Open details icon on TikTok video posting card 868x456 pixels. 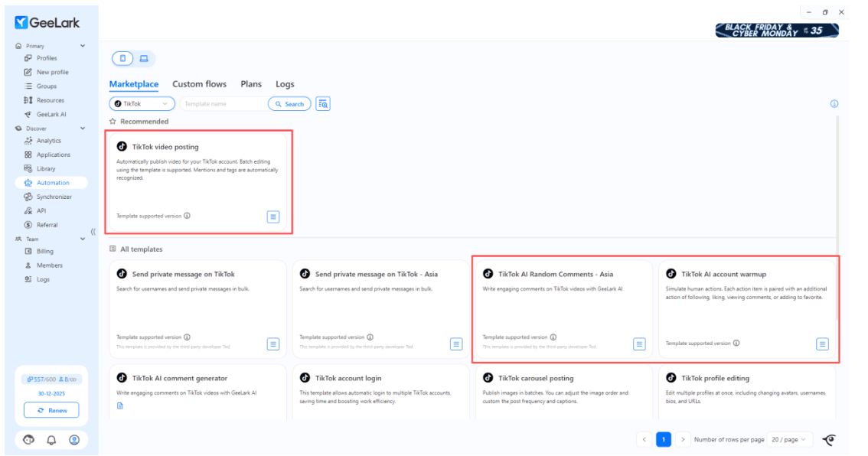[x=273, y=217]
